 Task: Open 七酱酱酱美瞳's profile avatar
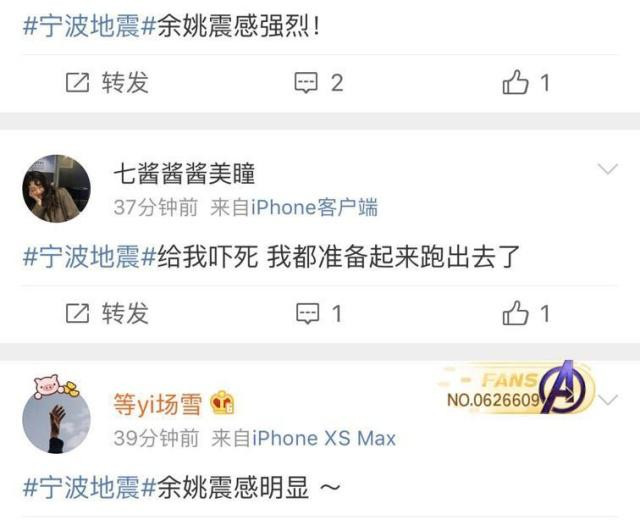[x=56, y=189]
